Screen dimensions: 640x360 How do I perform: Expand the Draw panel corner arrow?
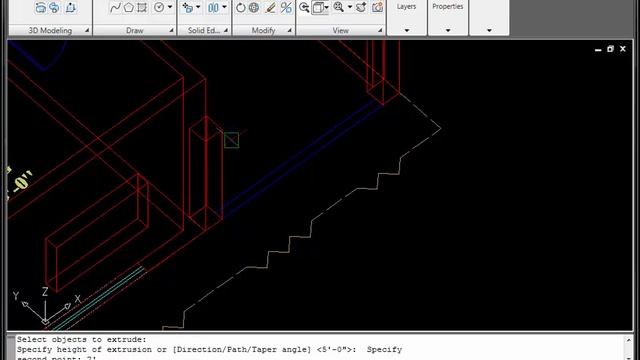click(x=171, y=30)
